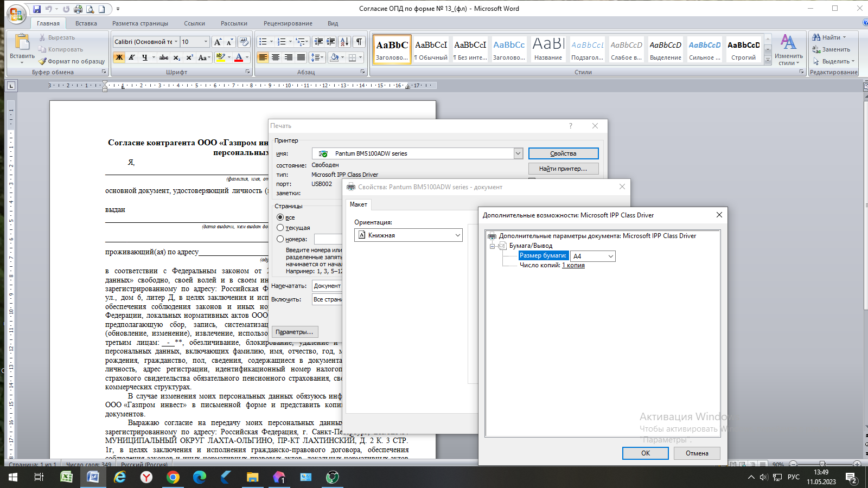Toggle Underline (Ч) formatting
The image size is (868, 488).
pyautogui.click(x=144, y=57)
